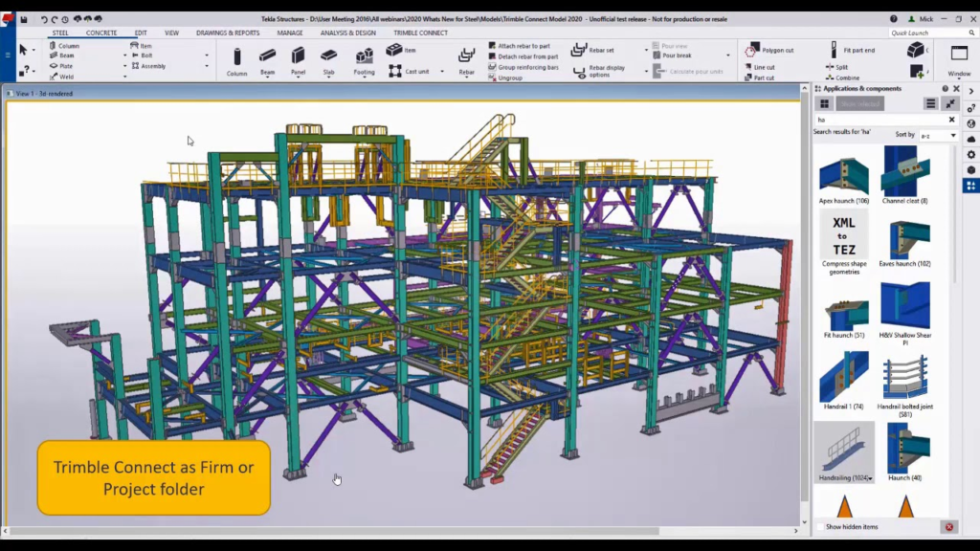Viewport: 980px width, 551px height.
Task: Choose the Part cut tool
Action: (x=760, y=77)
